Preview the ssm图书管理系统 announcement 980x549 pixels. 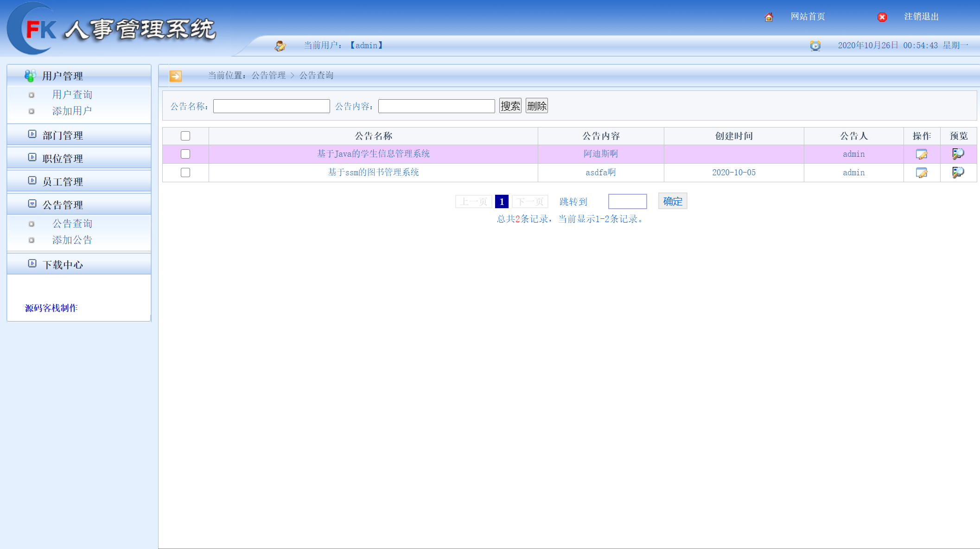[958, 172]
